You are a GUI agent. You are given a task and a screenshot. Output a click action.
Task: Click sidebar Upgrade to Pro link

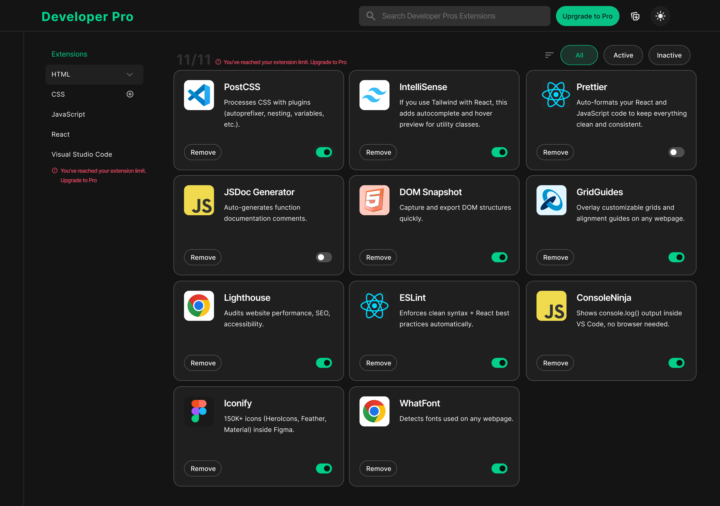coord(79,180)
